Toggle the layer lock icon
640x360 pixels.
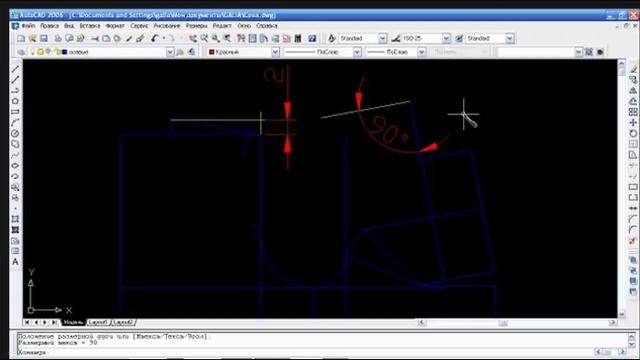(x=58, y=52)
